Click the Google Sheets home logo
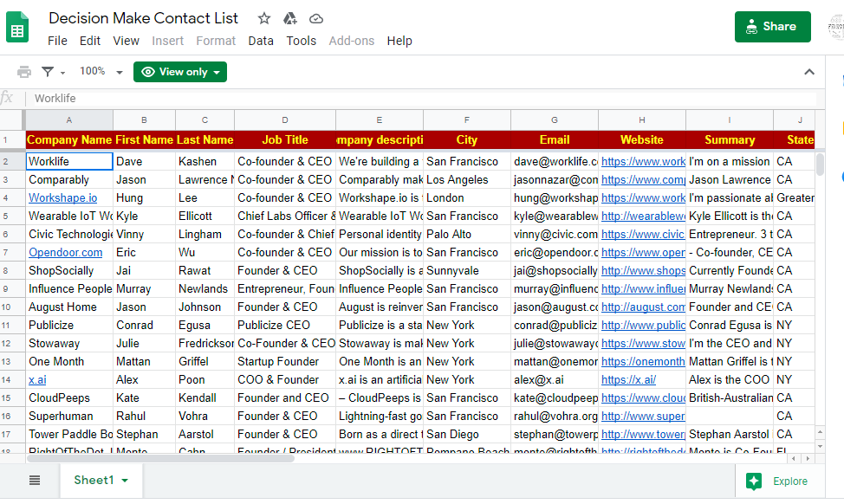 [18, 28]
